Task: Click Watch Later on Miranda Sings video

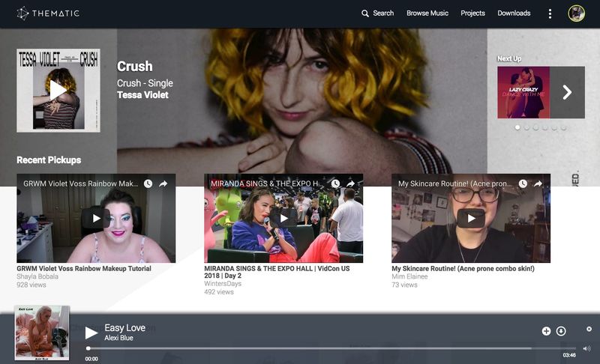Action: [x=335, y=183]
